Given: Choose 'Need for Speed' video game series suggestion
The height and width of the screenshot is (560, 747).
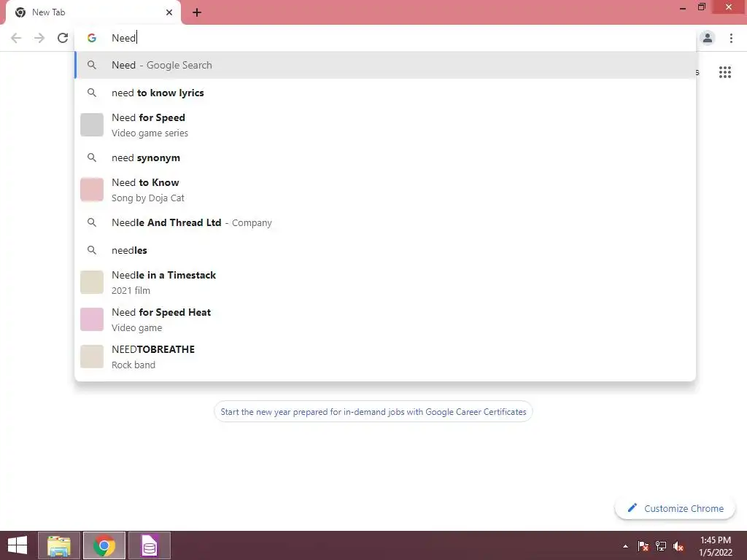Looking at the screenshot, I should pos(385,125).
